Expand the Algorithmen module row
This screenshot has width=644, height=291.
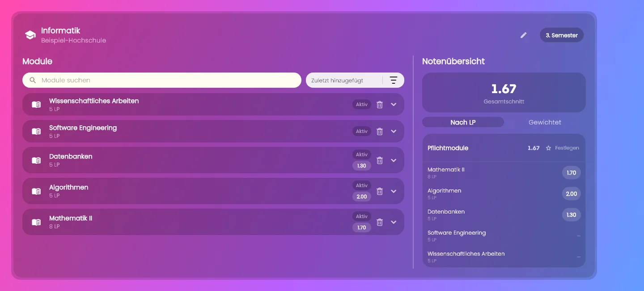(x=394, y=191)
